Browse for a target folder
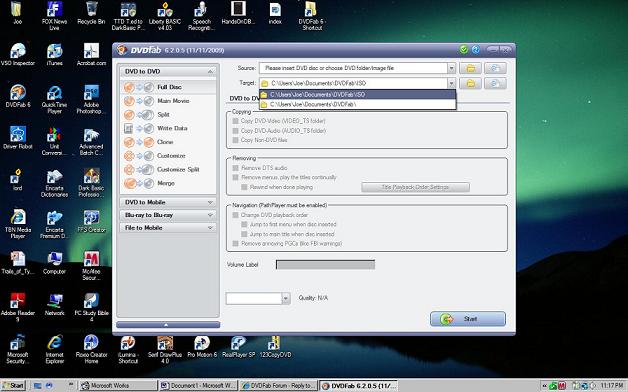 471,83
